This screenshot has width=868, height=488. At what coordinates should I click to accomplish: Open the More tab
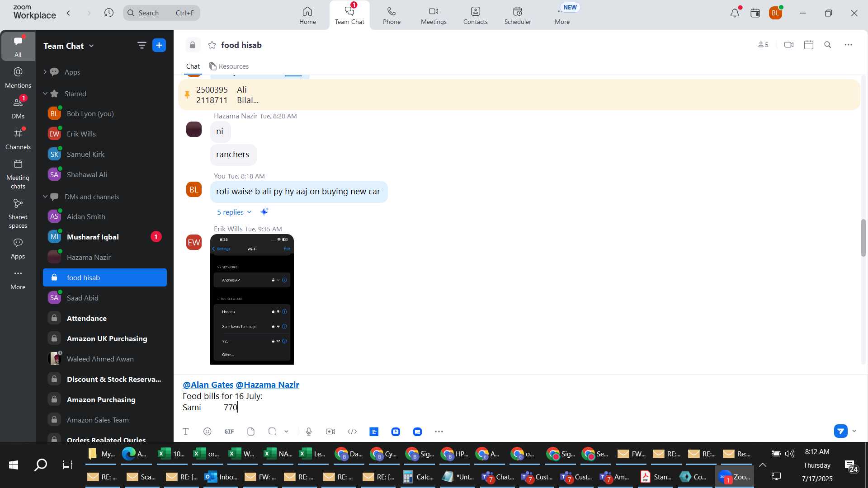pos(562,15)
